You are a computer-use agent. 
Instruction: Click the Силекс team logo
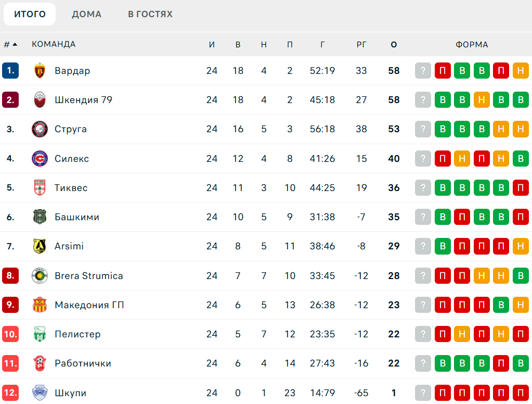point(40,158)
